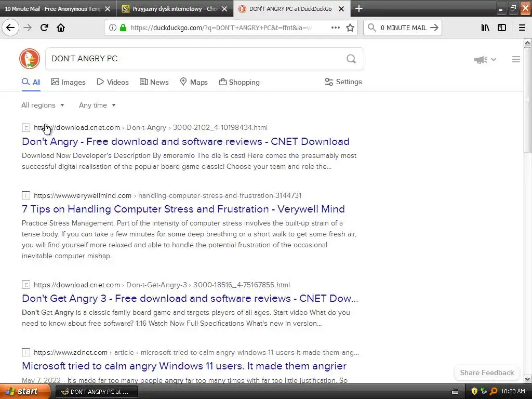Switch to Videos results
This screenshot has width=532, height=399.
click(113, 82)
